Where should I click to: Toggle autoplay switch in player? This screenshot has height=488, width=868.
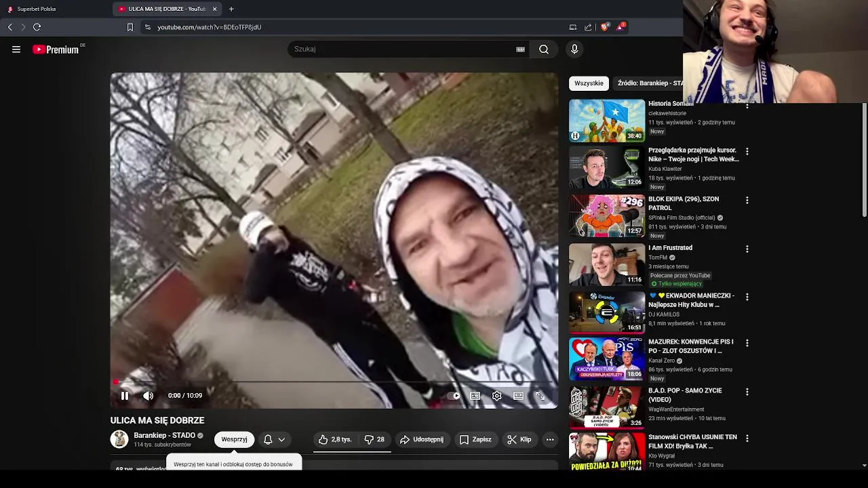[454, 396]
